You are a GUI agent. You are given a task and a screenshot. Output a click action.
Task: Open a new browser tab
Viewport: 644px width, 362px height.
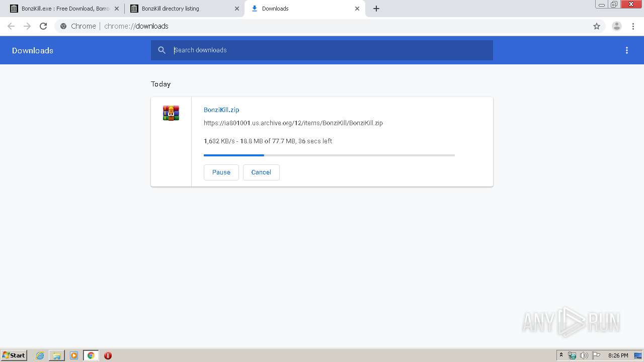click(x=376, y=9)
